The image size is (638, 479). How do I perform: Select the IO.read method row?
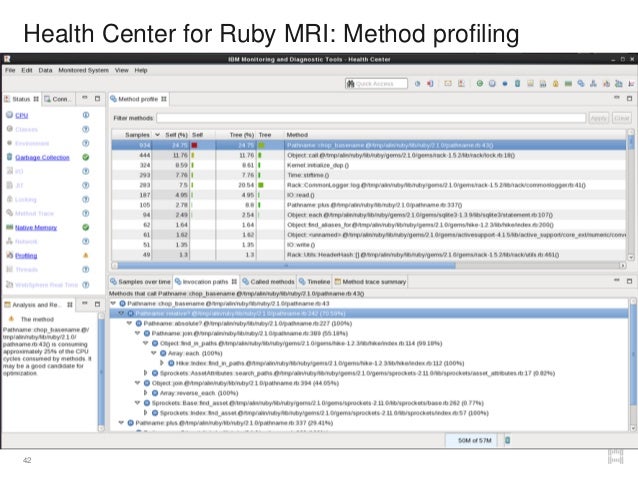click(x=369, y=195)
